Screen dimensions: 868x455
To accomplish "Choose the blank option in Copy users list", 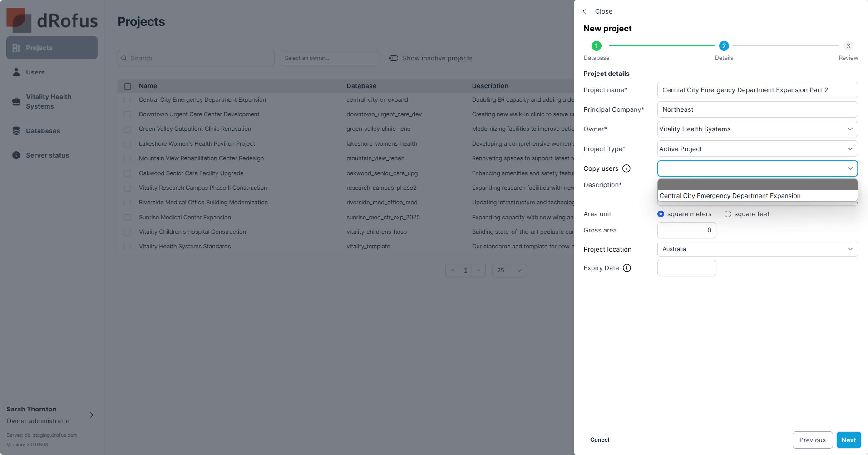I will pyautogui.click(x=757, y=184).
